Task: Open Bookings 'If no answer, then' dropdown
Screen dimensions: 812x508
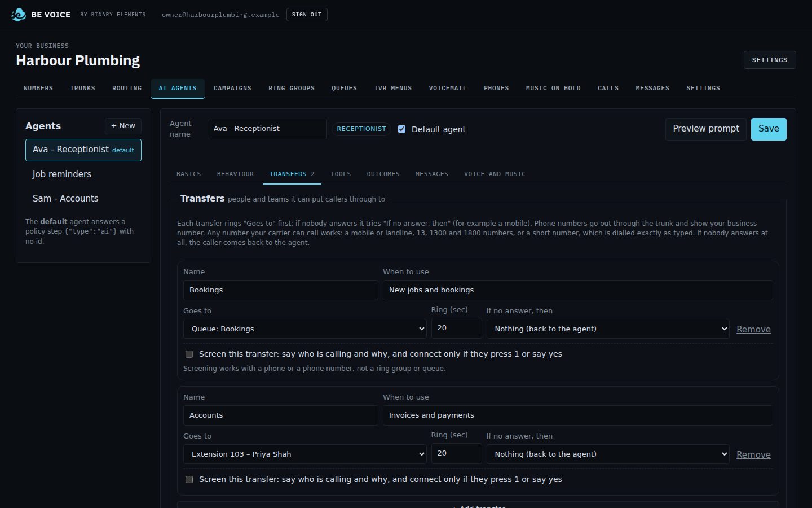Action: (608, 329)
